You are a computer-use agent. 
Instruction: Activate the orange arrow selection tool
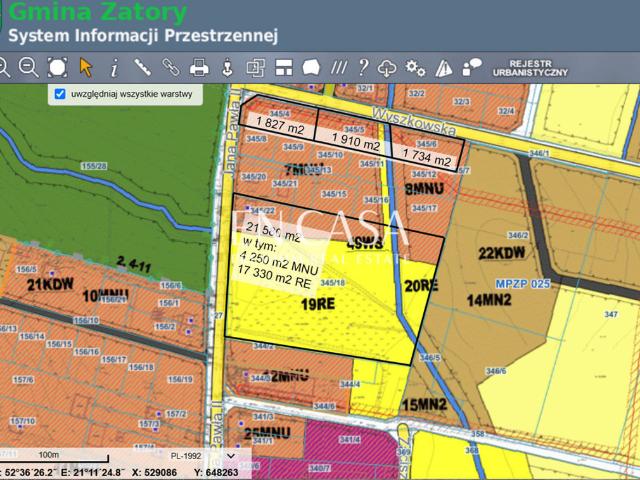click(86, 67)
